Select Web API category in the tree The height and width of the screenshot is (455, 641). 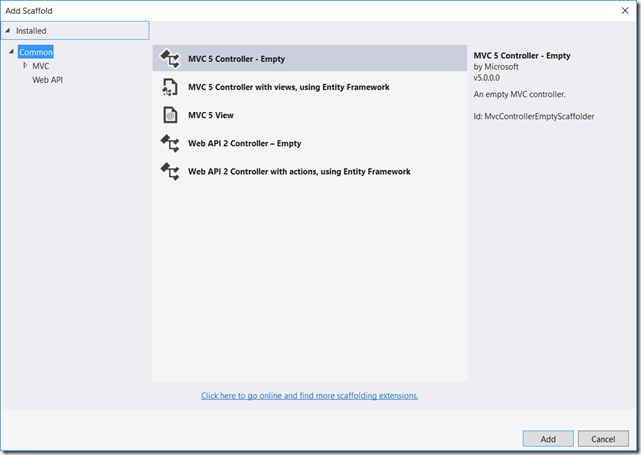click(x=47, y=80)
